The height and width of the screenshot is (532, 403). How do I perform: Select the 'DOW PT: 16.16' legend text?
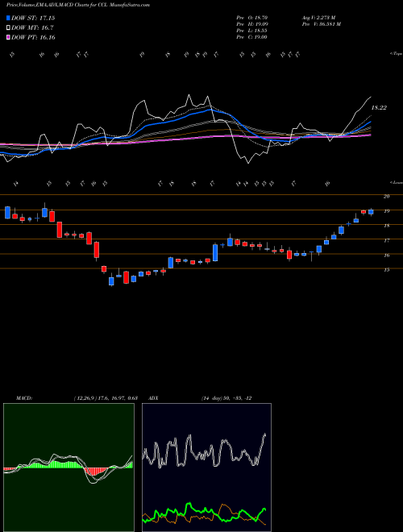coord(33,37)
